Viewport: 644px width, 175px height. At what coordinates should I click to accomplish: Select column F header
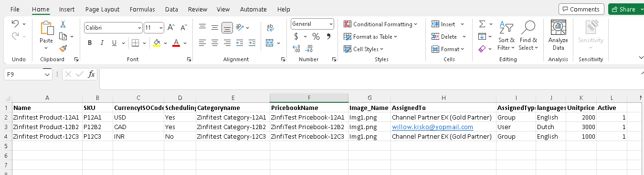pos(309,98)
